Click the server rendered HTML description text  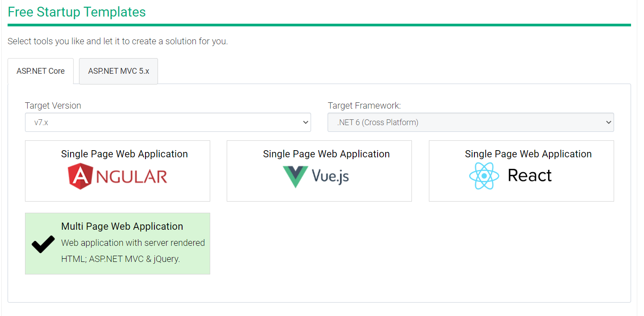pyautogui.click(x=133, y=251)
